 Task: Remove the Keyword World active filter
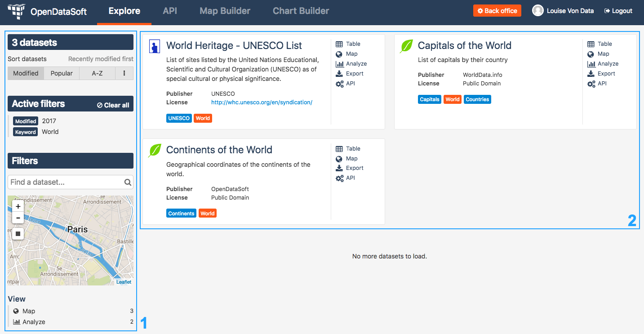(x=36, y=132)
